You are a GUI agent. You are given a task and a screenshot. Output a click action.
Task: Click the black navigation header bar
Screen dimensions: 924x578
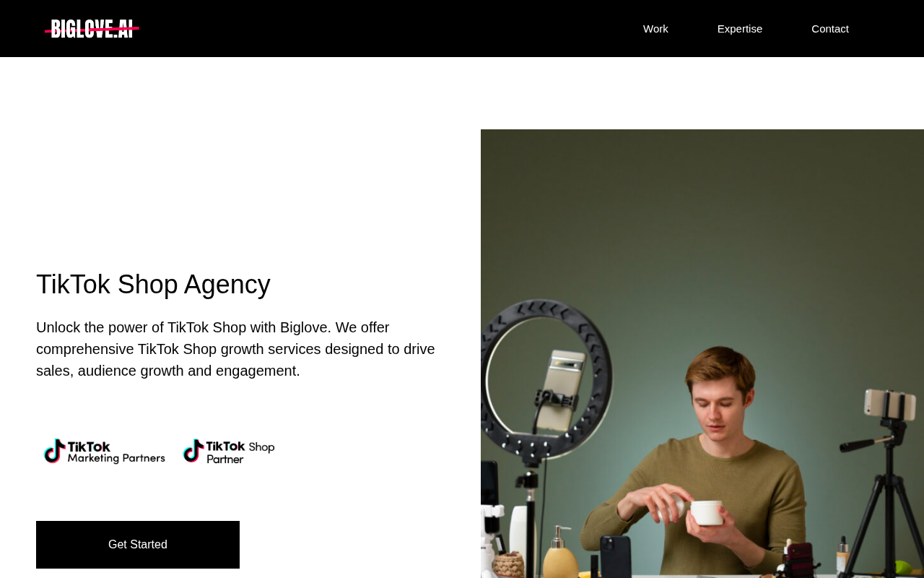click(x=462, y=29)
